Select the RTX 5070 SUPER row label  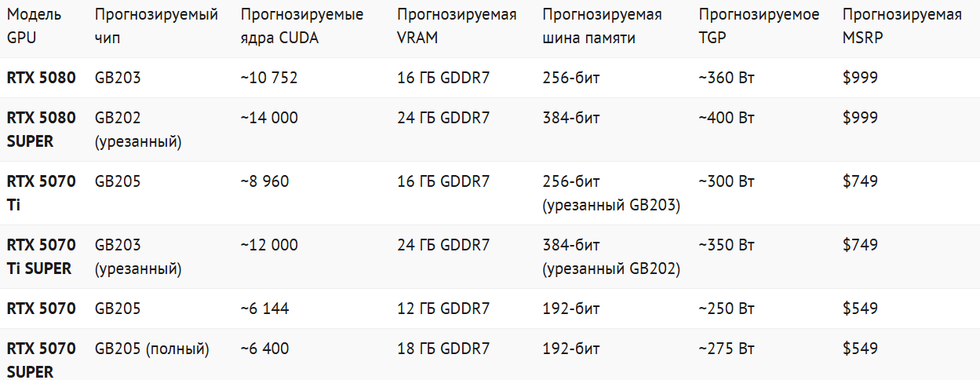[x=42, y=360]
